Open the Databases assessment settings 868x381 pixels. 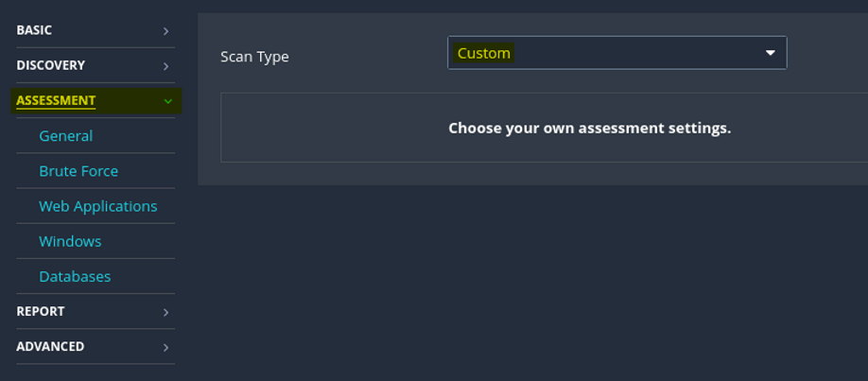(x=75, y=276)
